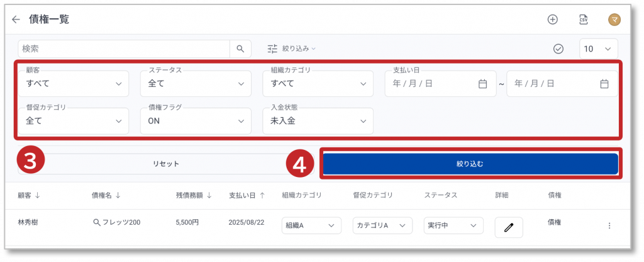The height and width of the screenshot is (262, 644).
Task: Click the 検索 search input field
Action: 124,48
